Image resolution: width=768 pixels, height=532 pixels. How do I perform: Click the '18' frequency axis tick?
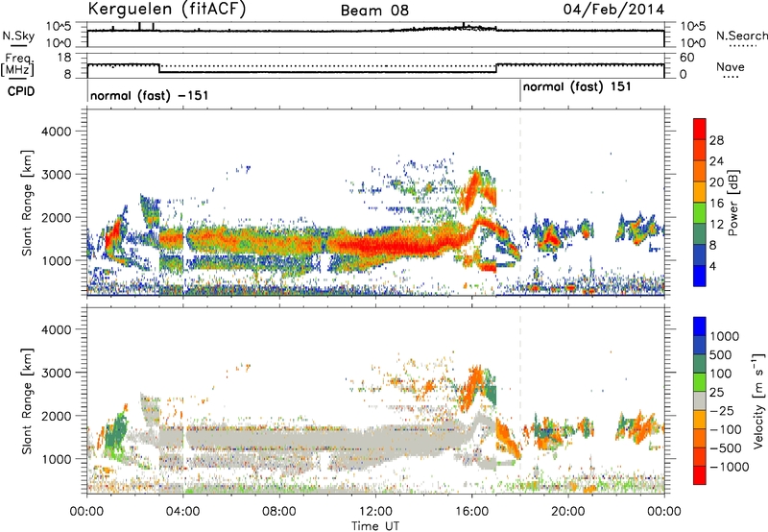click(64, 58)
